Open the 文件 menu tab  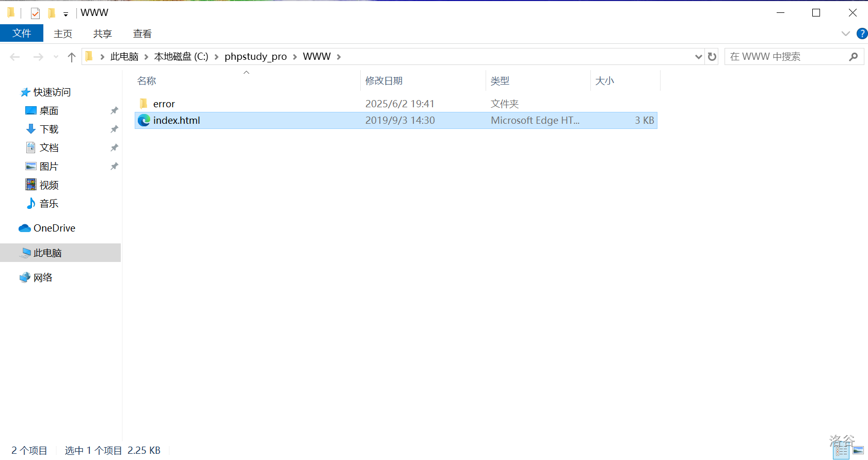tap(22, 34)
